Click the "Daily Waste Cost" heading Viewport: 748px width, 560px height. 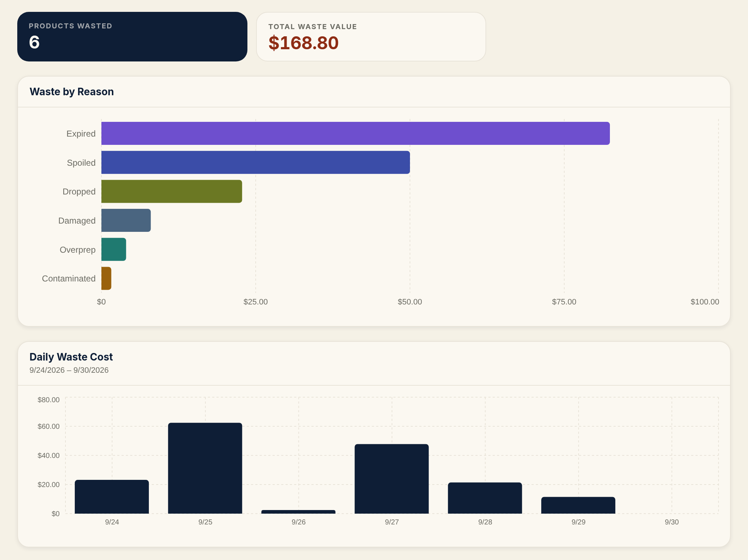(x=71, y=357)
